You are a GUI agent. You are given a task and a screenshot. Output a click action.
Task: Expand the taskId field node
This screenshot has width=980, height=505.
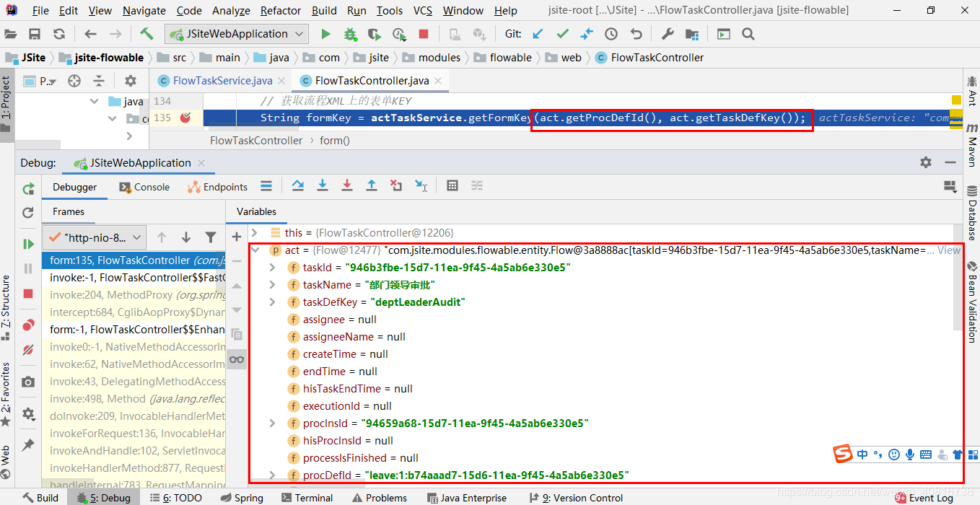click(x=272, y=268)
